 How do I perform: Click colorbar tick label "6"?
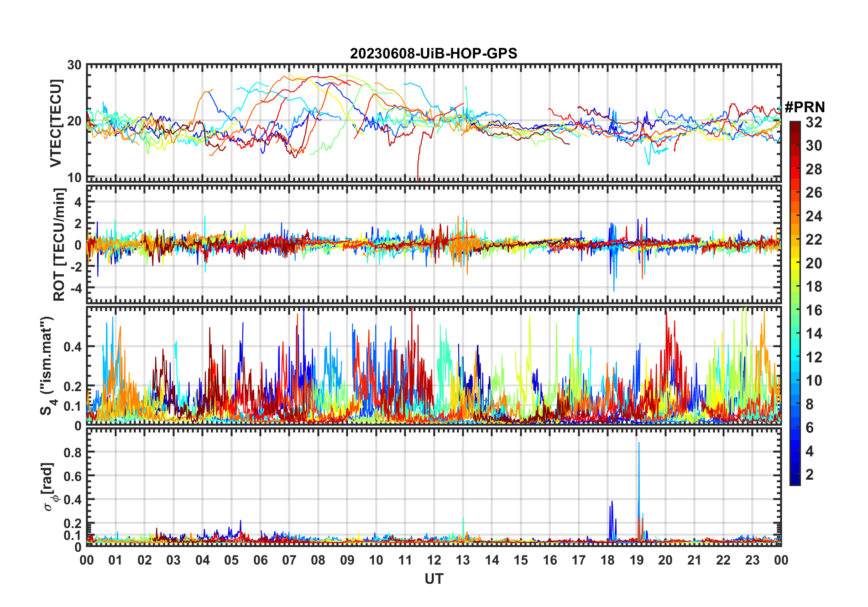[x=810, y=428]
